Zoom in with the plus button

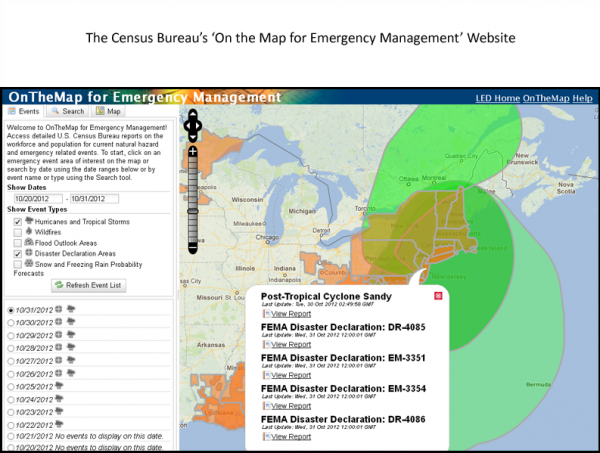192,152
